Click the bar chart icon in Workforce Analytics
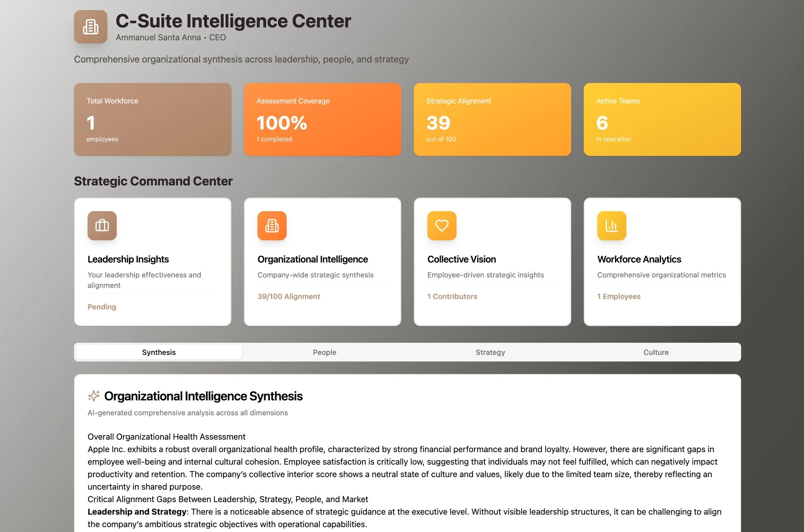This screenshot has height=532, width=804. click(612, 226)
